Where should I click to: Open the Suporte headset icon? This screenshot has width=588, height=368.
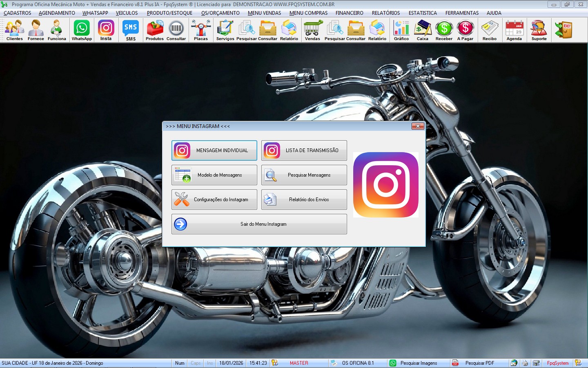point(539,30)
